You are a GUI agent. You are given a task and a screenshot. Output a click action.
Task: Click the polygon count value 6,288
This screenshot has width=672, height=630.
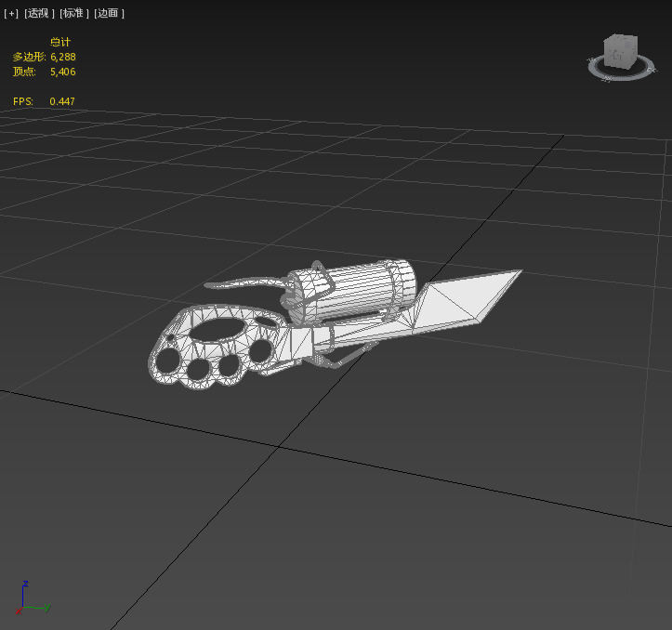[x=63, y=57]
